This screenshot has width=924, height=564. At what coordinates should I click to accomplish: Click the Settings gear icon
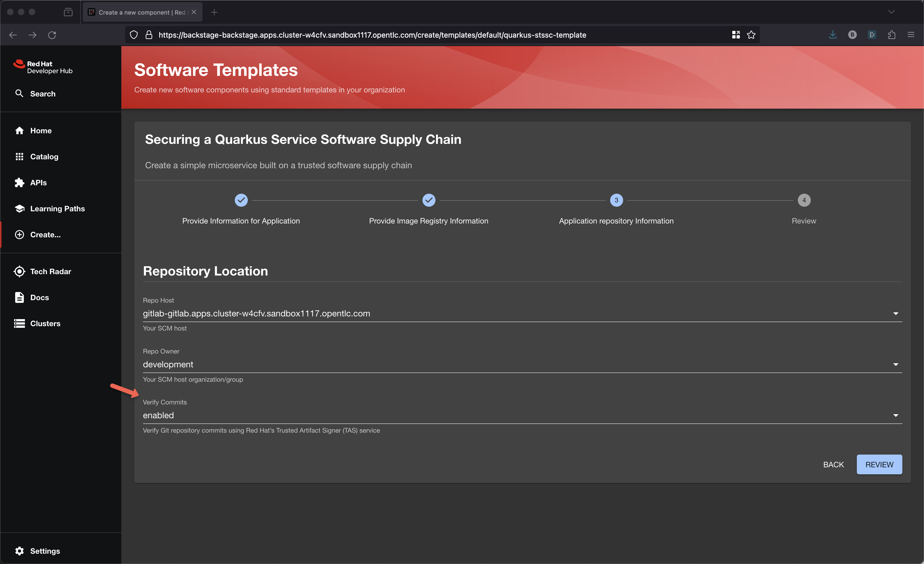pyautogui.click(x=19, y=551)
